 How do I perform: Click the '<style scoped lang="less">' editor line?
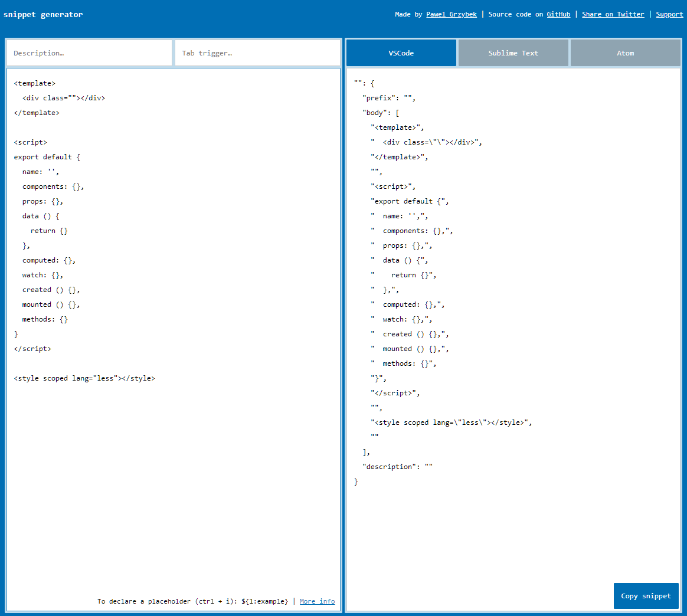[x=84, y=378]
